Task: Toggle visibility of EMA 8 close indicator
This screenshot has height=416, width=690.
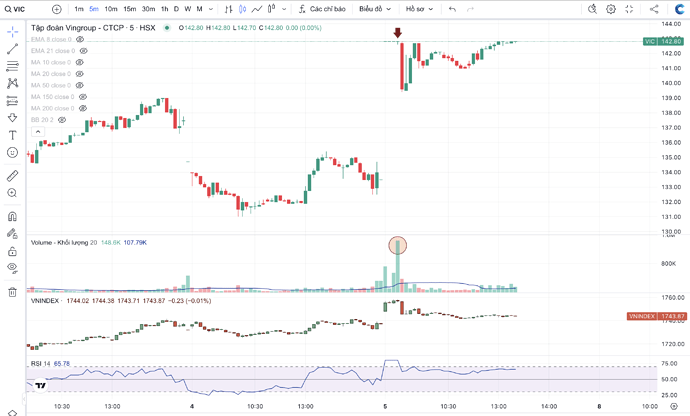Action: (80, 39)
